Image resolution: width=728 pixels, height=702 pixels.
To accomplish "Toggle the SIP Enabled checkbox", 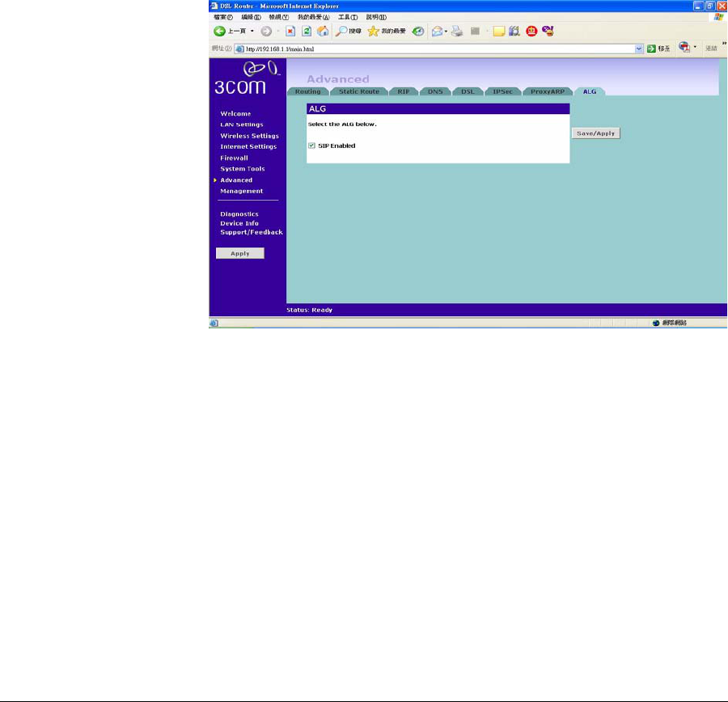I will click(x=311, y=146).
